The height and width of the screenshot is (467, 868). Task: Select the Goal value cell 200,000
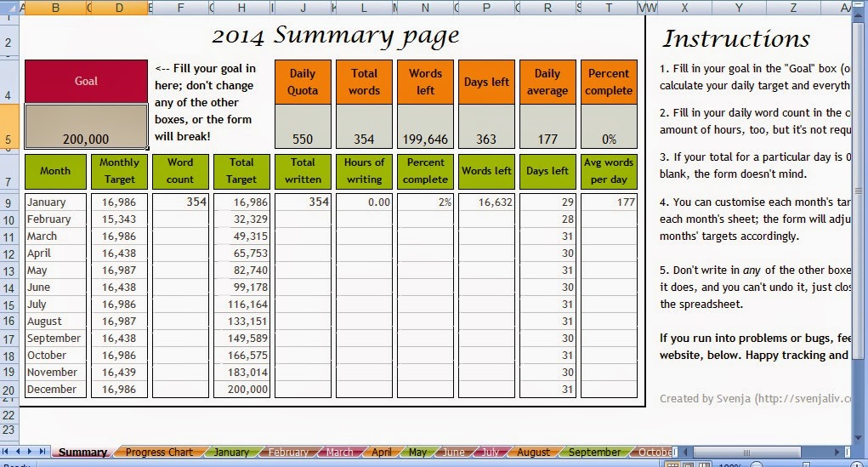86,126
